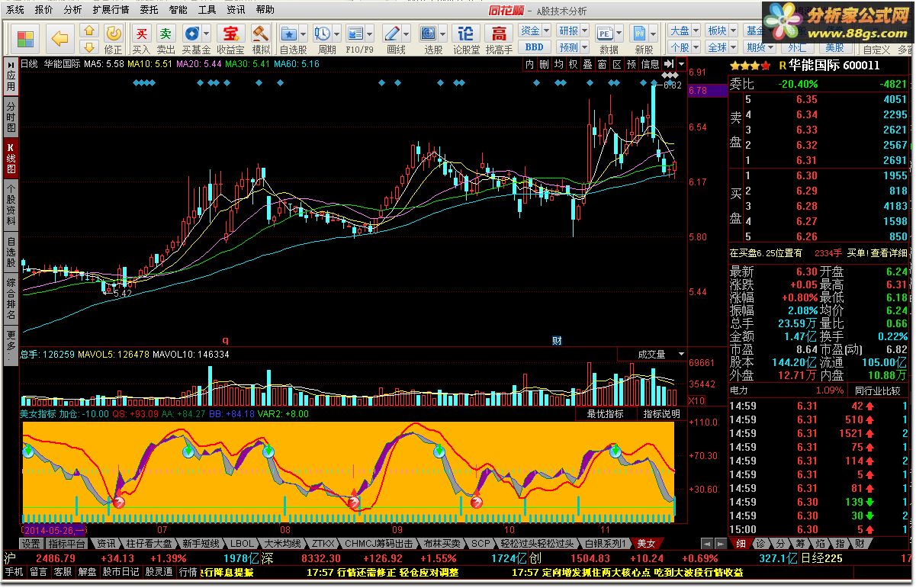Toggle the 区 range statistics option
The width and height of the screenshot is (916, 588).
tap(617, 65)
